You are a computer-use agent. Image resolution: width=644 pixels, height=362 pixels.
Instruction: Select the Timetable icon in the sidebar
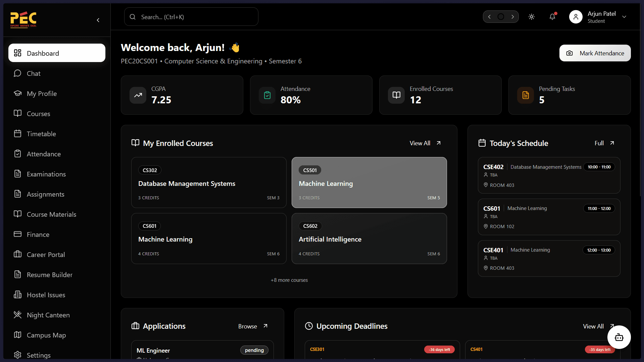[18, 134]
